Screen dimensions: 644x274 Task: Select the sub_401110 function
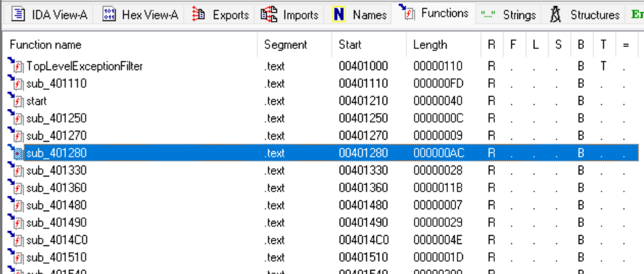pyautogui.click(x=323, y=84)
